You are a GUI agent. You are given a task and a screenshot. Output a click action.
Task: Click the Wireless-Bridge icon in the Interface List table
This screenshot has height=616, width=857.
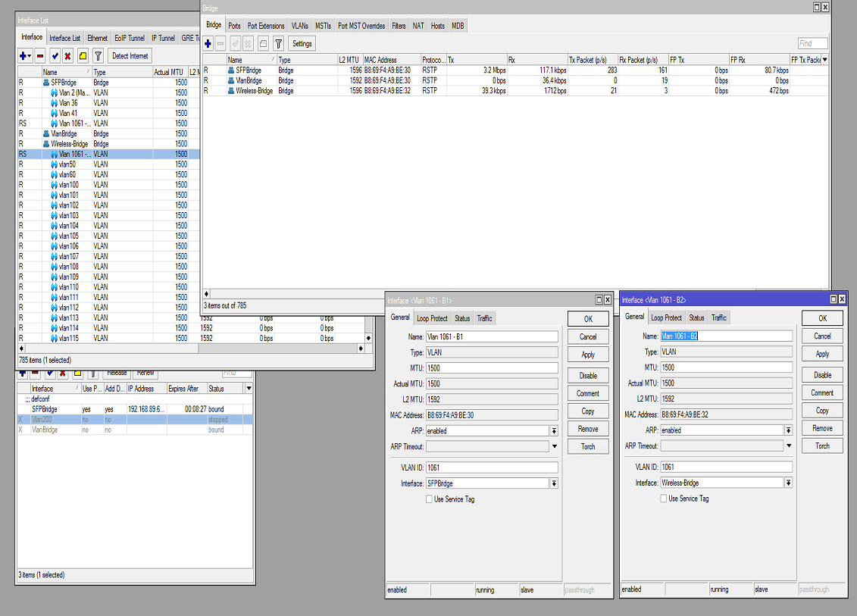(46, 144)
